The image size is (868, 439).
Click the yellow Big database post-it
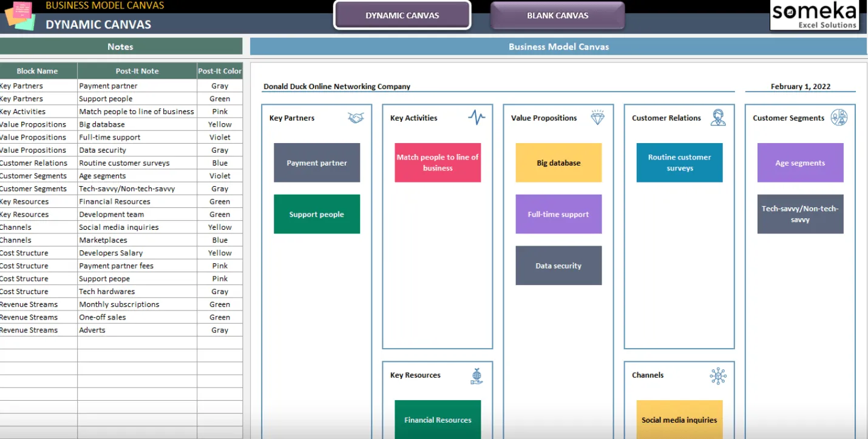pos(558,163)
